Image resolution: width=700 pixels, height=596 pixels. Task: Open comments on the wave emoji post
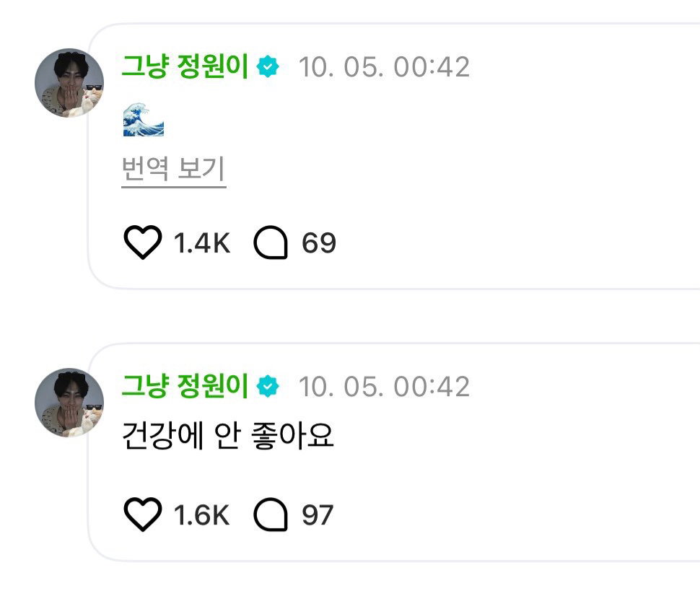tap(271, 242)
